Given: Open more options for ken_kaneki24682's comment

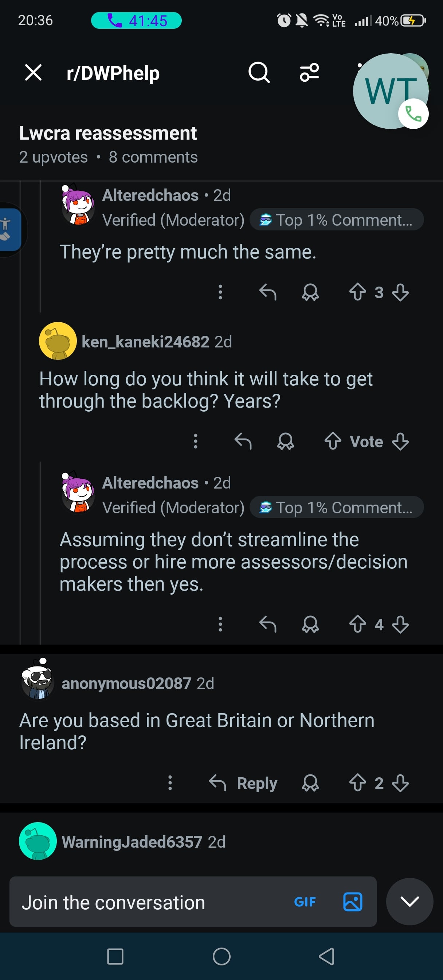Looking at the screenshot, I should (196, 441).
